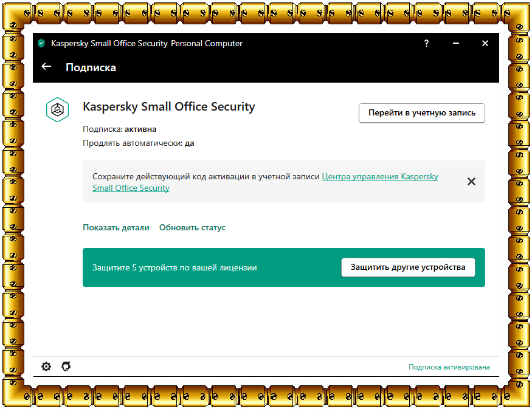Open Показать детали link
Viewport: 532px width, 409px height.
(x=116, y=227)
